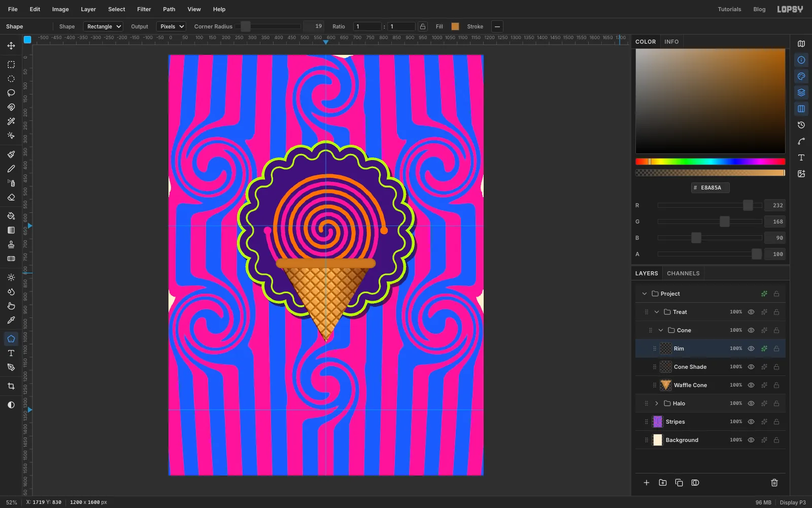This screenshot has height=508, width=812.
Task: Switch to the Info tab
Action: (x=671, y=42)
